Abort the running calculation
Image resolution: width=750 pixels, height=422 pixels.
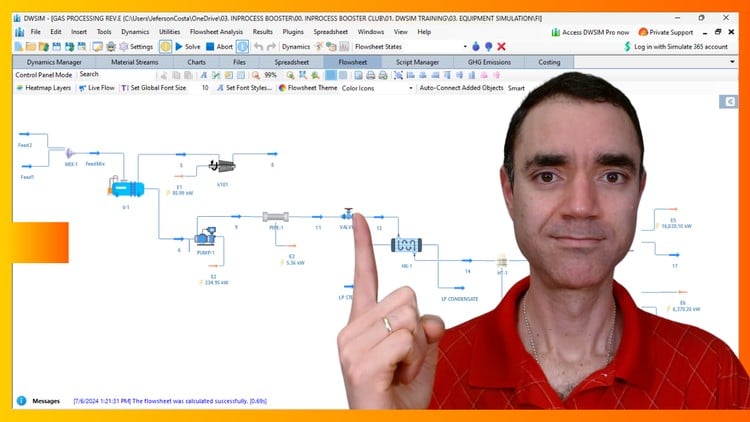click(x=219, y=47)
